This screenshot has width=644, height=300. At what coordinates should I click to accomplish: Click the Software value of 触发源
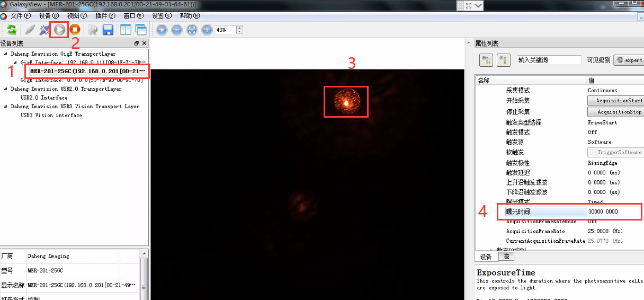pos(600,142)
